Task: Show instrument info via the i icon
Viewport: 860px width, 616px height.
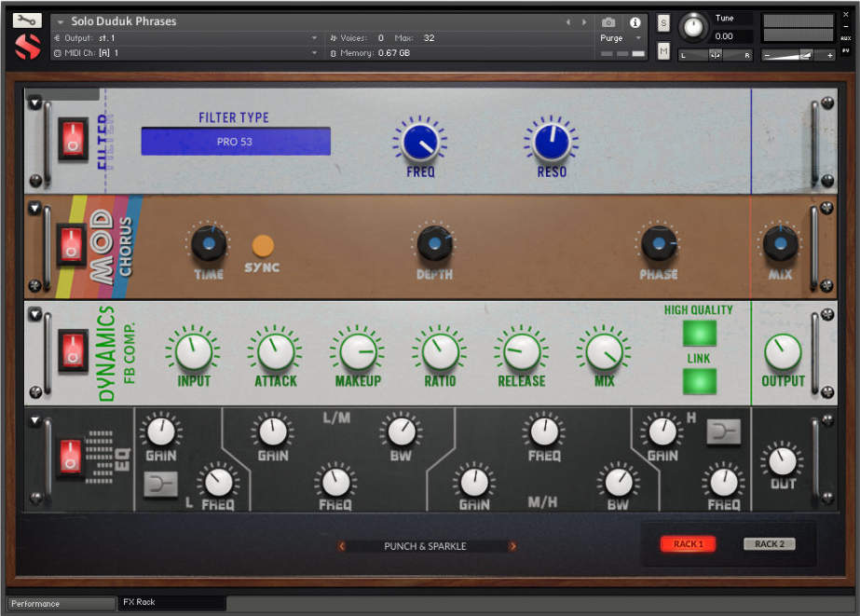Action: [x=635, y=22]
